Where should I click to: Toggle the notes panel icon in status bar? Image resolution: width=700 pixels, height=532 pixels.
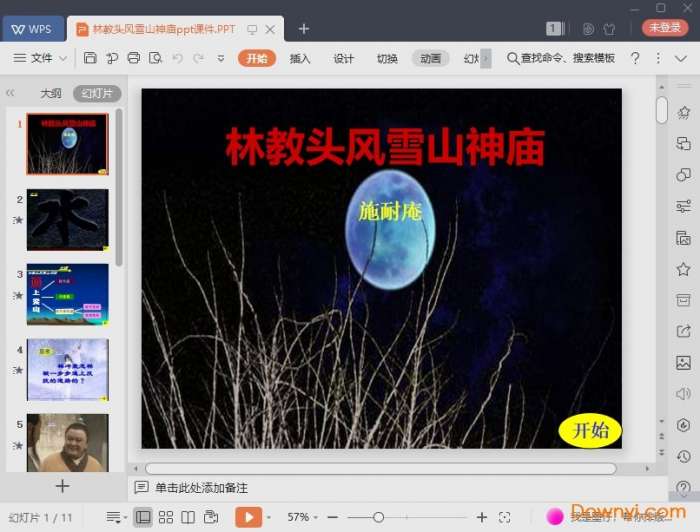[114, 517]
